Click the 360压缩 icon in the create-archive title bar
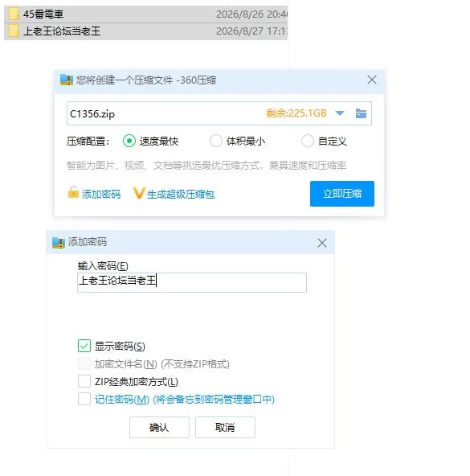Image resolution: width=470 pixels, height=476 pixels. click(67, 80)
